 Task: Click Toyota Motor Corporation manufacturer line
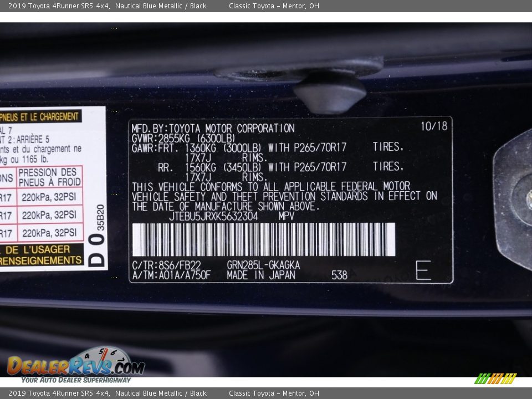point(213,128)
